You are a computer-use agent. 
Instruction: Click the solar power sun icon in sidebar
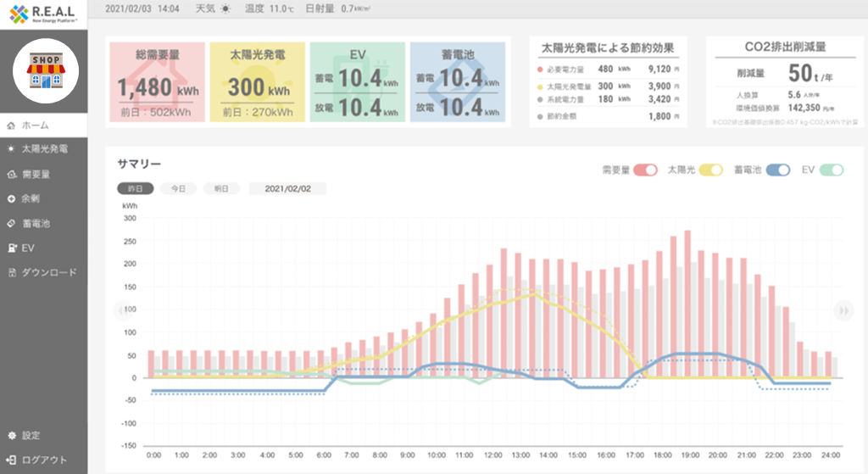coord(11,149)
